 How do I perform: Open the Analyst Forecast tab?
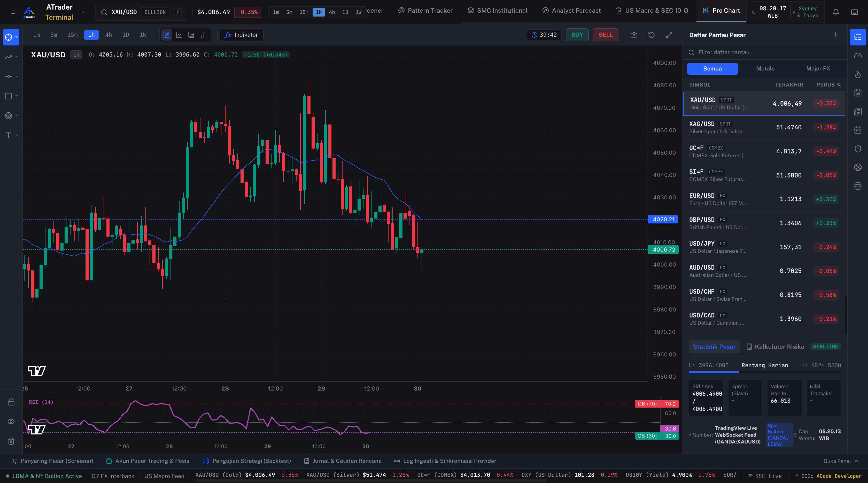(571, 10)
